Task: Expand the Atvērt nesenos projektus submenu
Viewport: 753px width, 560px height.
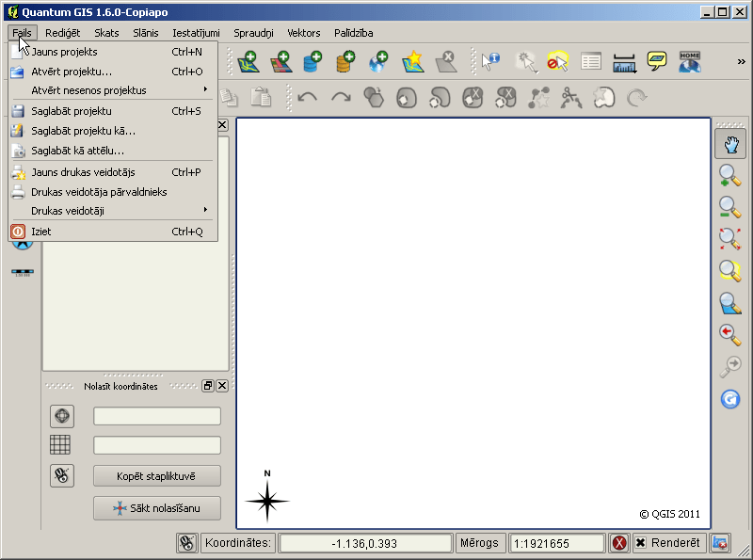Action: click(x=113, y=90)
